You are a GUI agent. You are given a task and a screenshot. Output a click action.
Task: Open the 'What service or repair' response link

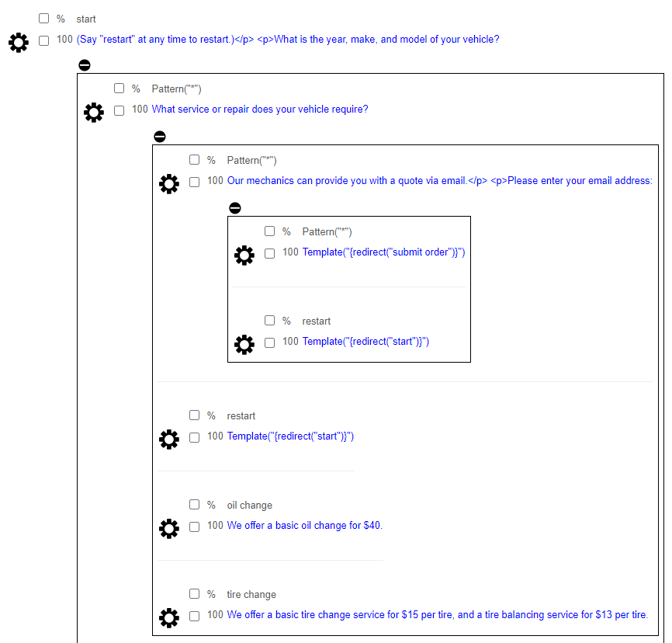[x=260, y=109]
